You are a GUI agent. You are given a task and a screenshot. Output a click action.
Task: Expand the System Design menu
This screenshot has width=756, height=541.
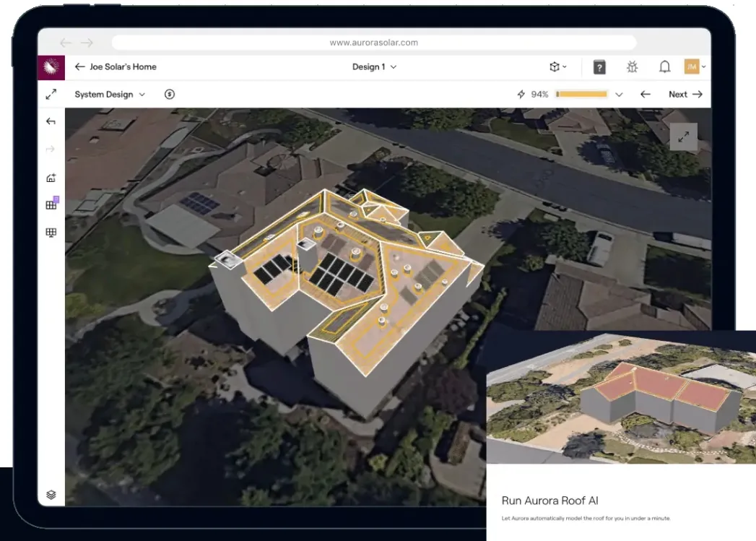(x=110, y=95)
